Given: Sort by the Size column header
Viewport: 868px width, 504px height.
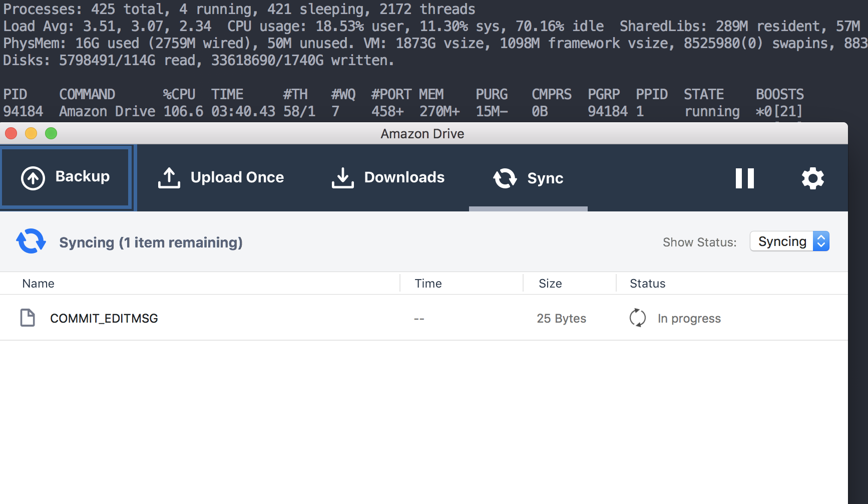Looking at the screenshot, I should (x=550, y=284).
